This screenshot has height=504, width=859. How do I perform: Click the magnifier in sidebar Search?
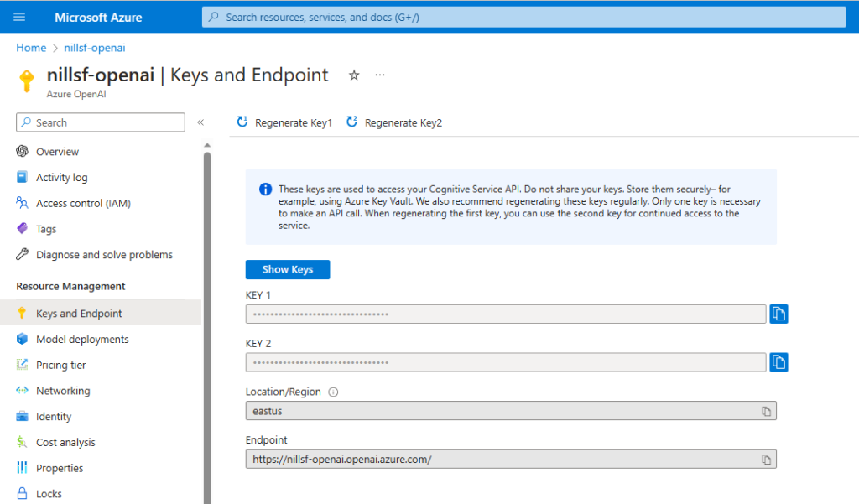(x=26, y=122)
